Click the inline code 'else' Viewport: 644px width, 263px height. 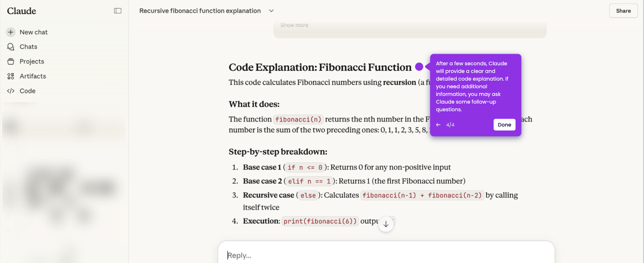tap(308, 196)
